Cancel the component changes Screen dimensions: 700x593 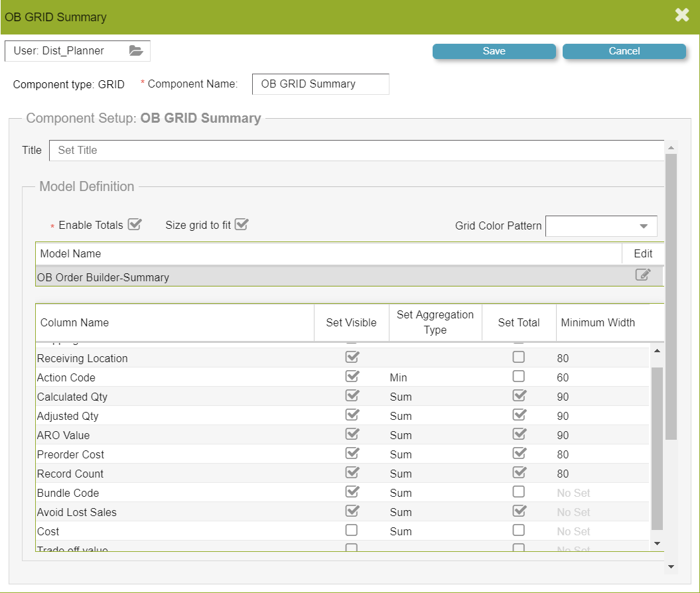point(624,51)
